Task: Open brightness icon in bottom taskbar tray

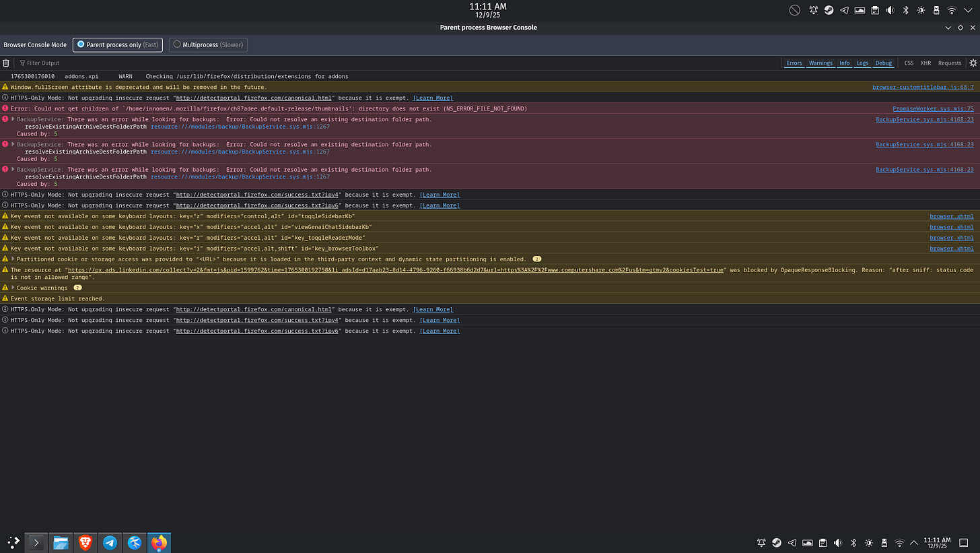Action: coord(869,542)
